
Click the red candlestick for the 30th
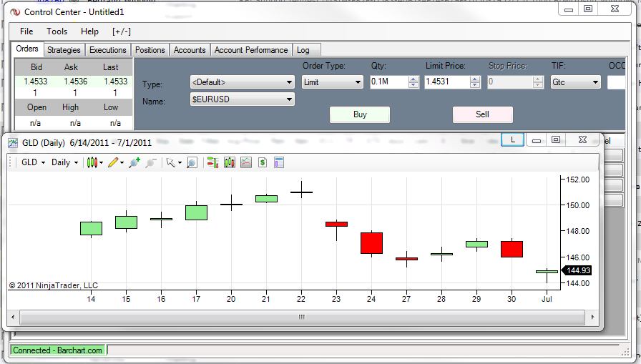[x=512, y=249]
